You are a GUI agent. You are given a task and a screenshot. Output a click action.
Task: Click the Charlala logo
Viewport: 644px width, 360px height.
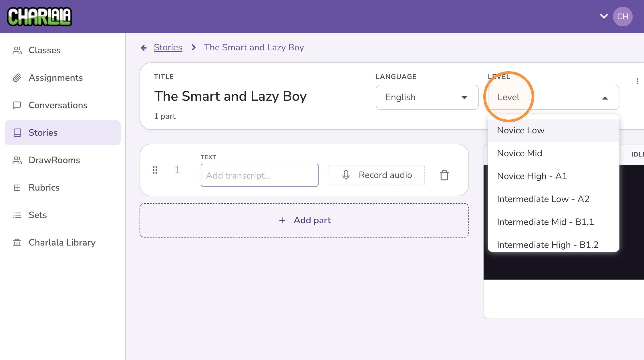point(39,17)
